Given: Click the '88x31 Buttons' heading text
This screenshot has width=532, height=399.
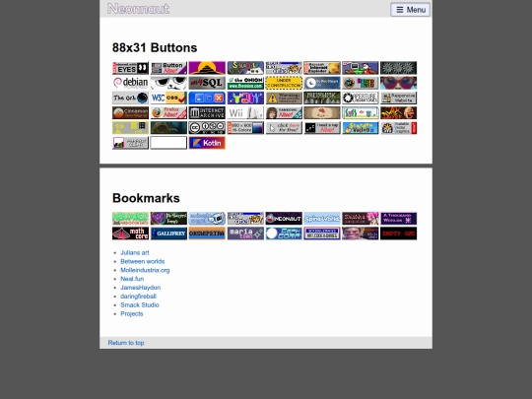Looking at the screenshot, I should (x=155, y=47).
